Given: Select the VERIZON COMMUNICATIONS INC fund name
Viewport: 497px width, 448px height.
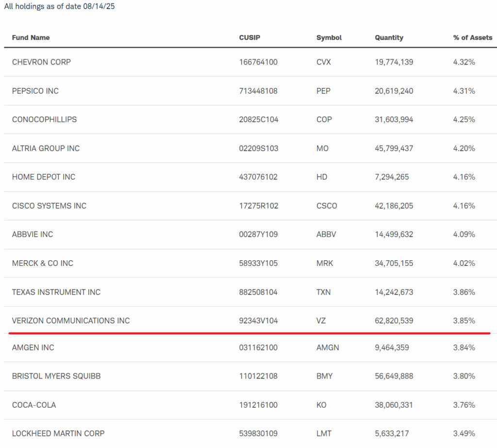Looking at the screenshot, I should (x=71, y=320).
